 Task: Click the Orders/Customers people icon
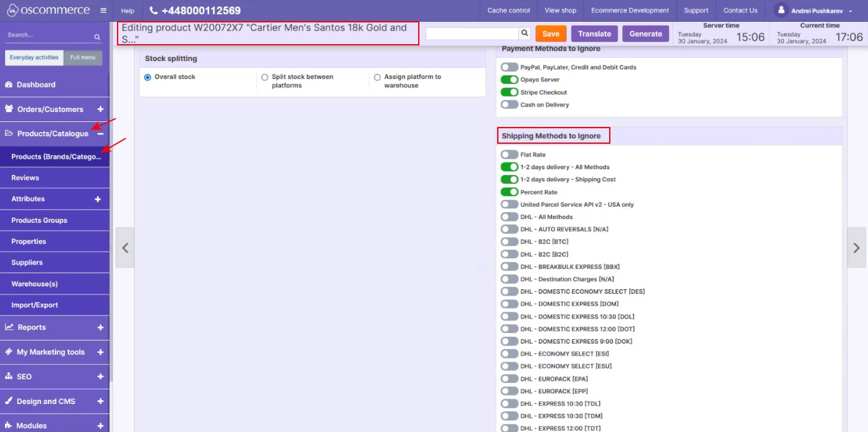pos(9,109)
